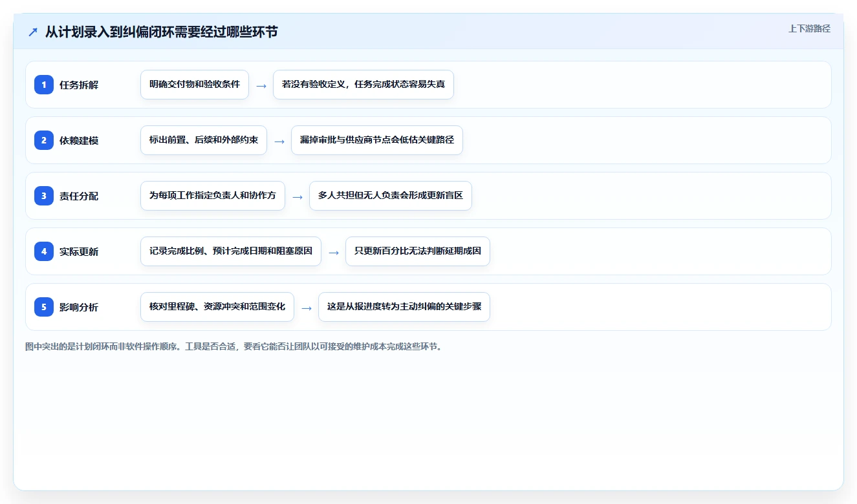Click the arrow in the 任务拆解 row
The width and height of the screenshot is (857, 504).
261,85
